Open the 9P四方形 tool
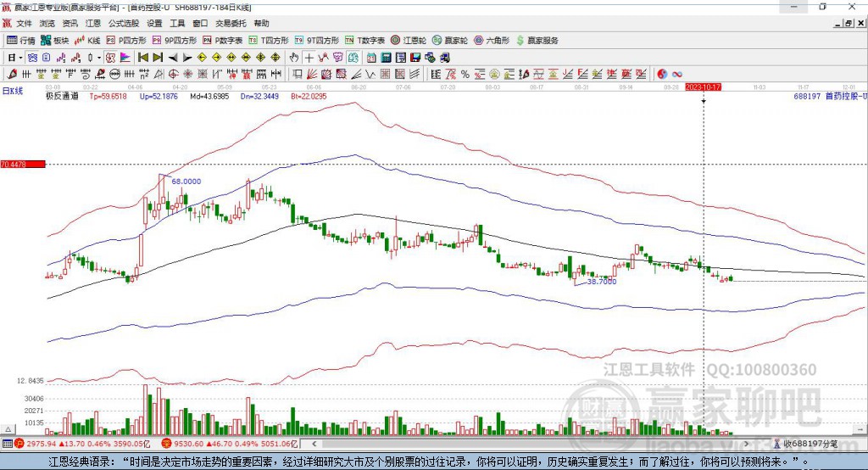 coord(175,41)
